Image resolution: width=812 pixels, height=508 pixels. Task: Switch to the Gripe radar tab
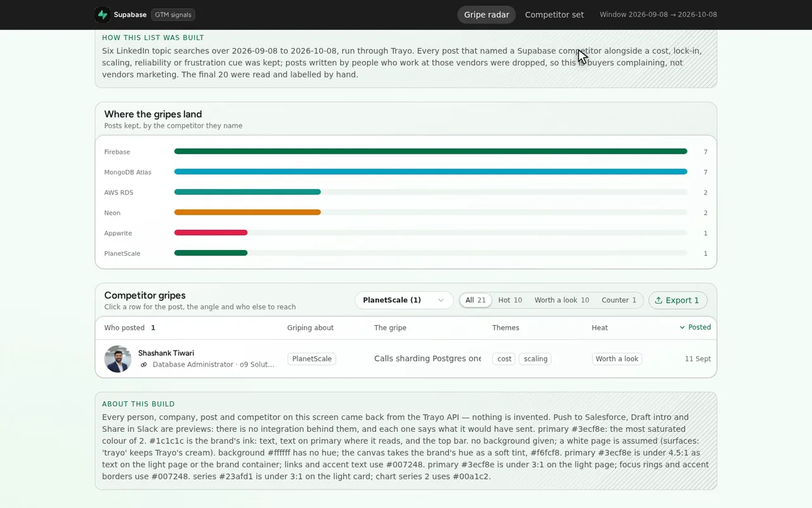(487, 15)
